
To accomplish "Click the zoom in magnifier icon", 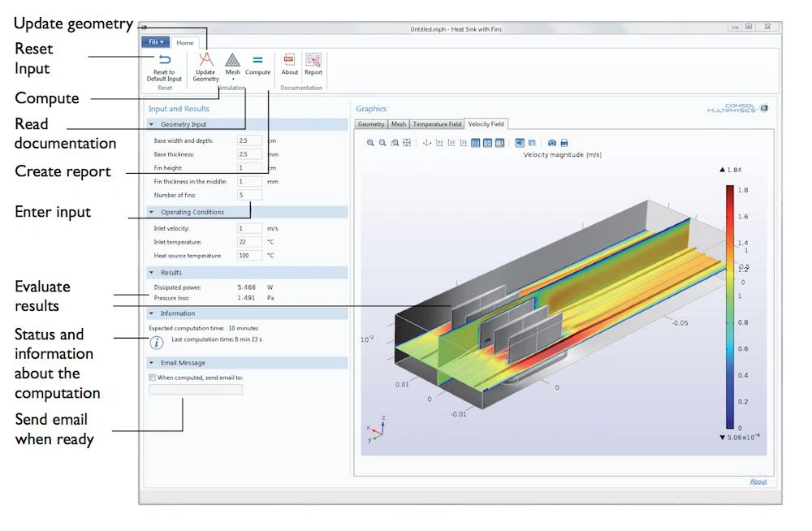I will pyautogui.click(x=370, y=143).
